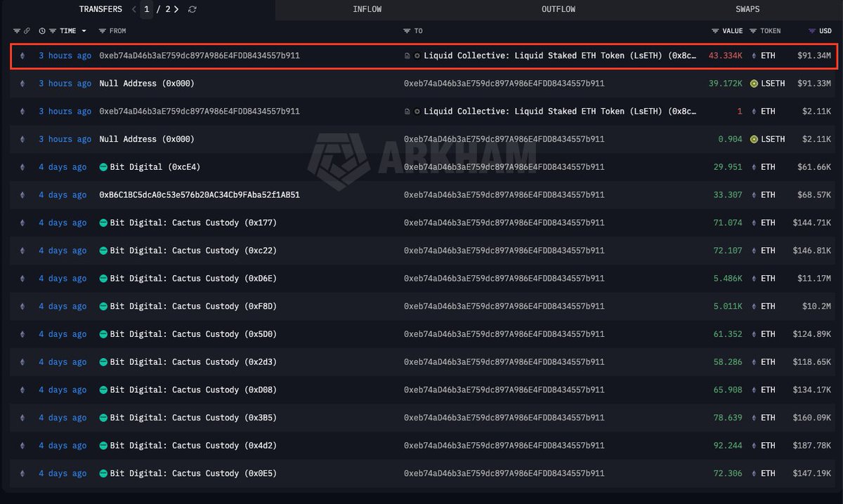The height and width of the screenshot is (504, 843).
Task: Click LSETH token icon in $91.33M row
Action: point(754,84)
